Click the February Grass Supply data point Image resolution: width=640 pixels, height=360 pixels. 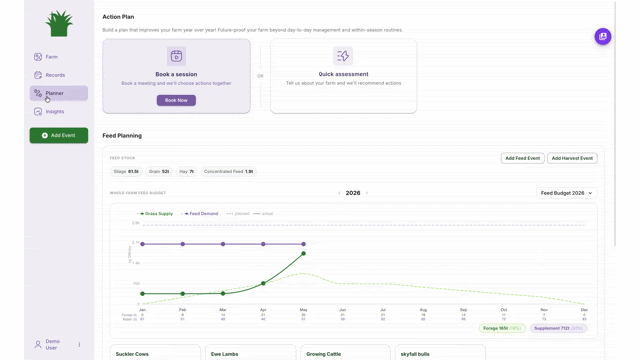coord(183,293)
